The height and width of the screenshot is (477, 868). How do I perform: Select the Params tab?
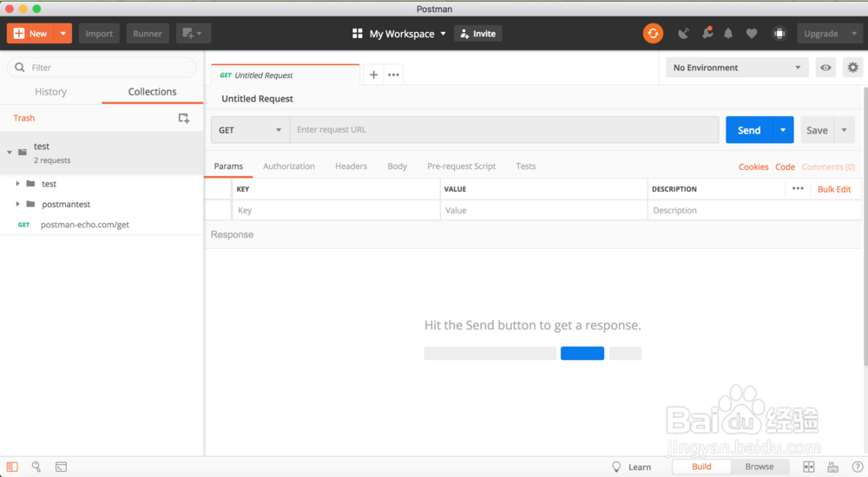[228, 166]
